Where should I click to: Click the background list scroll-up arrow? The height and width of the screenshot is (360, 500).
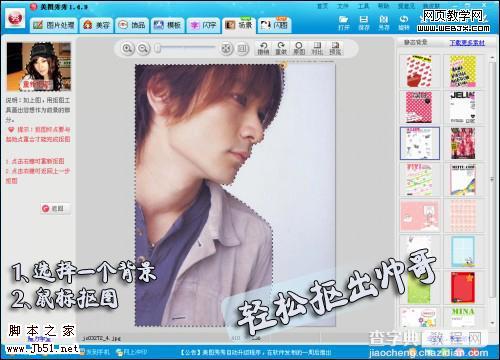(x=492, y=58)
